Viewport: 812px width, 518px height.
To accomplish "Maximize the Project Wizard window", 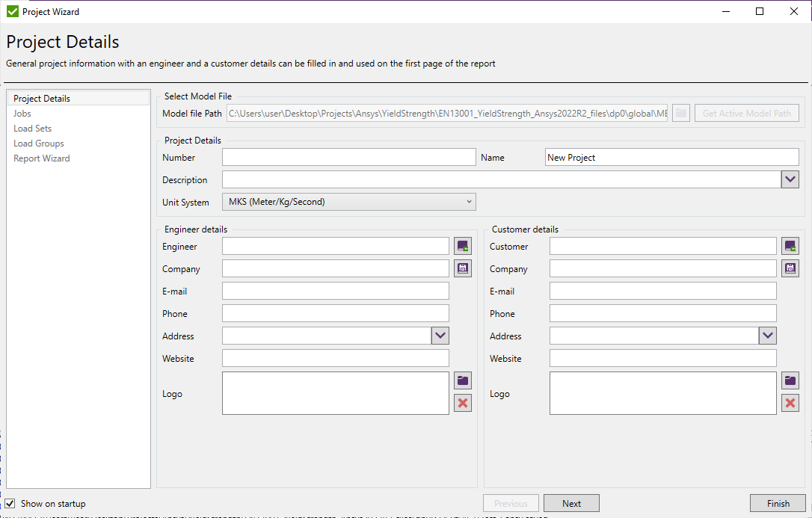I will pos(760,11).
